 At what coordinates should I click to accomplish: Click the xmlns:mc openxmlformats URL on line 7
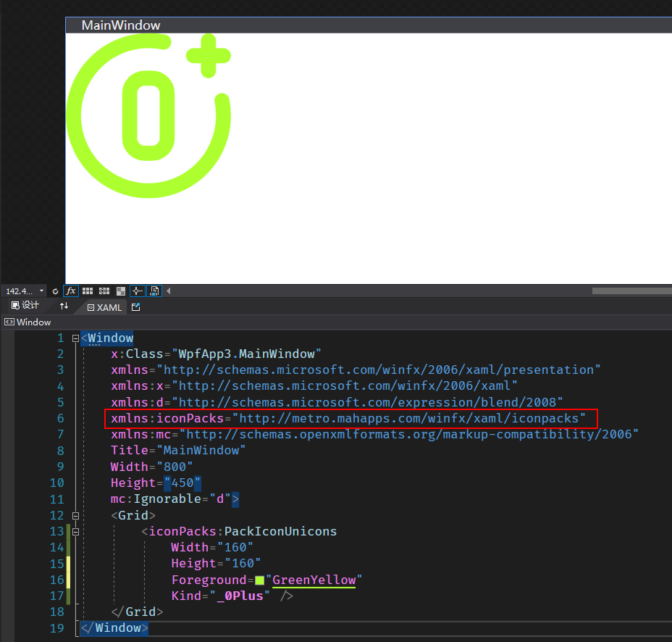tap(409, 435)
